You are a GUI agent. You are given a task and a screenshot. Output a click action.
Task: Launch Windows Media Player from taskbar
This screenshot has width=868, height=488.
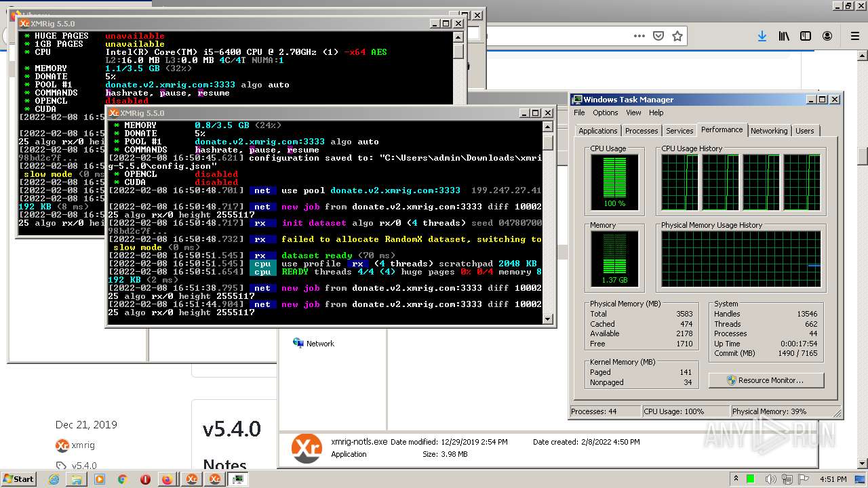pyautogui.click(x=100, y=479)
